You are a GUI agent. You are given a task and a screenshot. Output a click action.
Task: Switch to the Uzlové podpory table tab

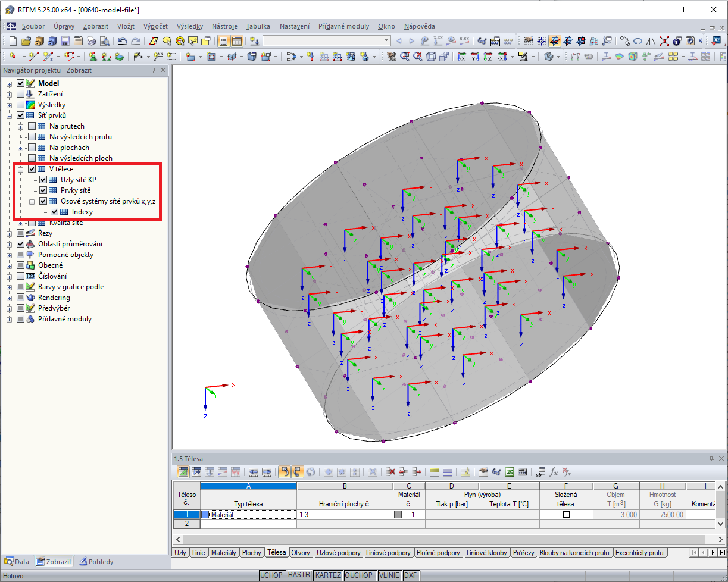[x=338, y=553]
